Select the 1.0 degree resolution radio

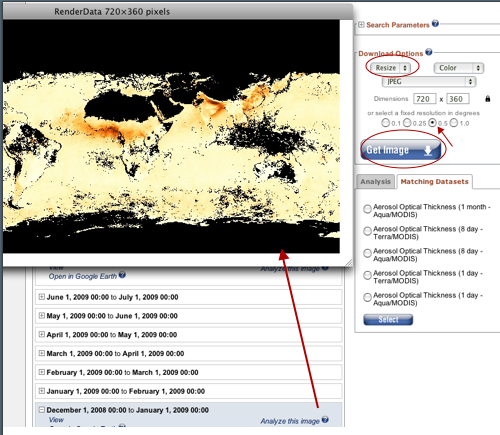point(454,123)
